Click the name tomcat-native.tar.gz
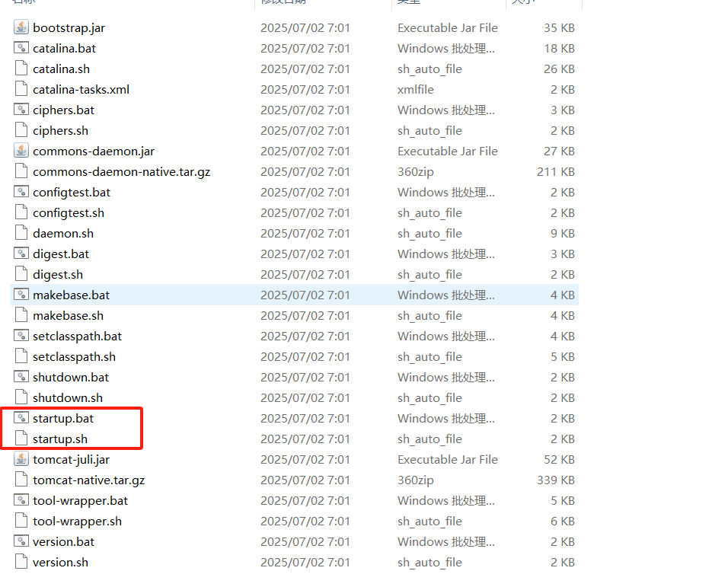The height and width of the screenshot is (587, 728). pyautogui.click(x=88, y=480)
